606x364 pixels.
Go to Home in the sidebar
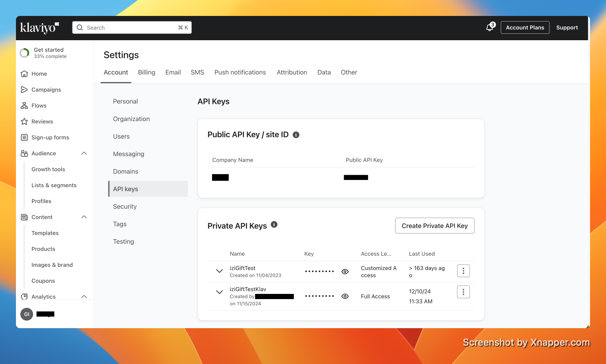coord(39,74)
